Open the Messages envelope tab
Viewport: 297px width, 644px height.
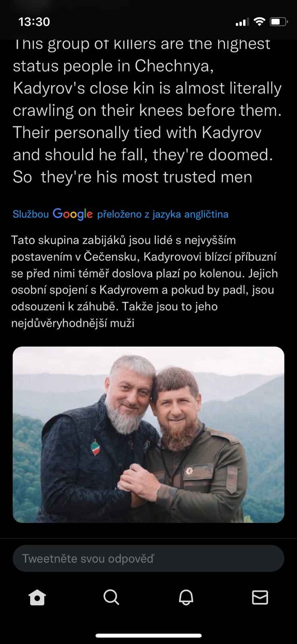[x=260, y=597]
